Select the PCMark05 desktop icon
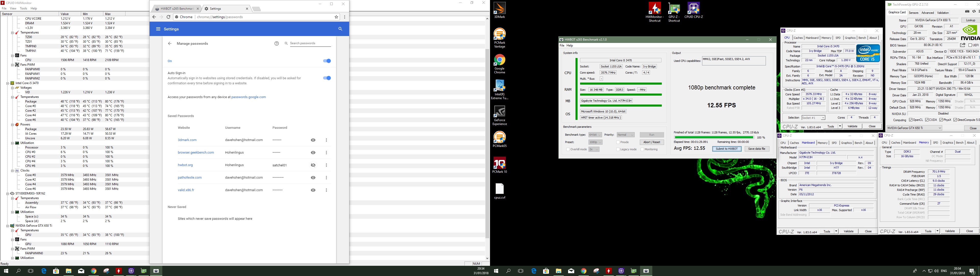The width and height of the screenshot is (980, 276). click(x=499, y=139)
